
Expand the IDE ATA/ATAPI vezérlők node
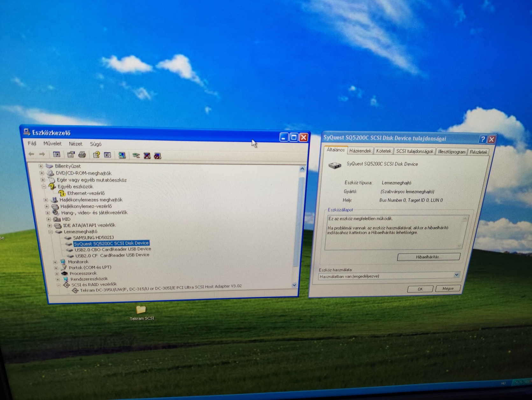tap(50, 226)
